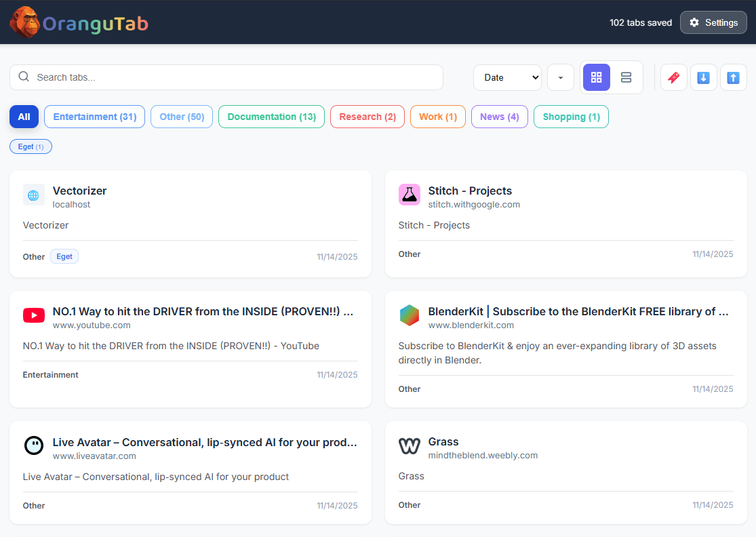
Task: Click the blue upload icon
Action: (733, 77)
